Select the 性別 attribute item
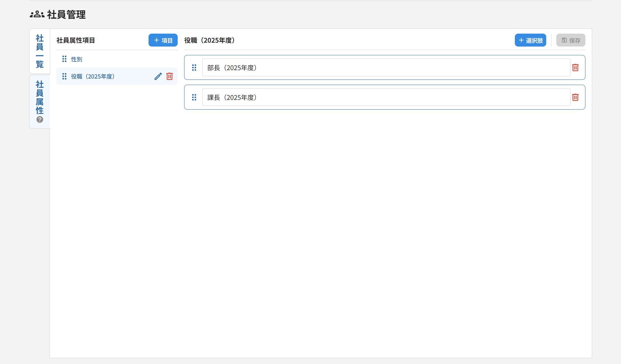 [76, 59]
